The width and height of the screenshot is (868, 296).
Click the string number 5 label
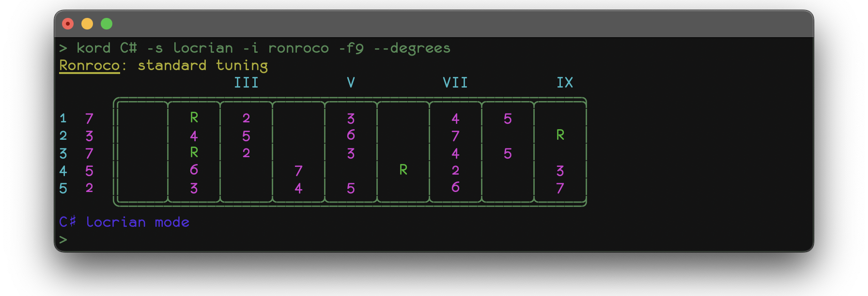63,188
